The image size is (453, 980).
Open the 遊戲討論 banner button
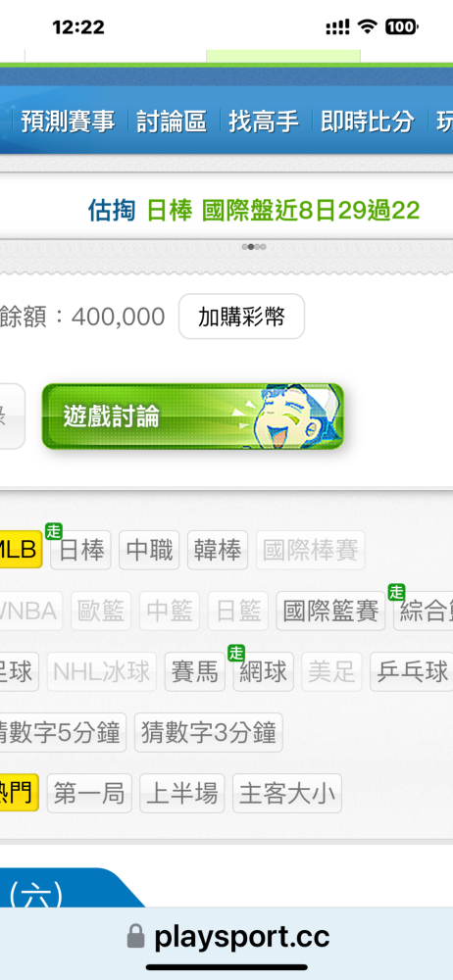coord(193,416)
